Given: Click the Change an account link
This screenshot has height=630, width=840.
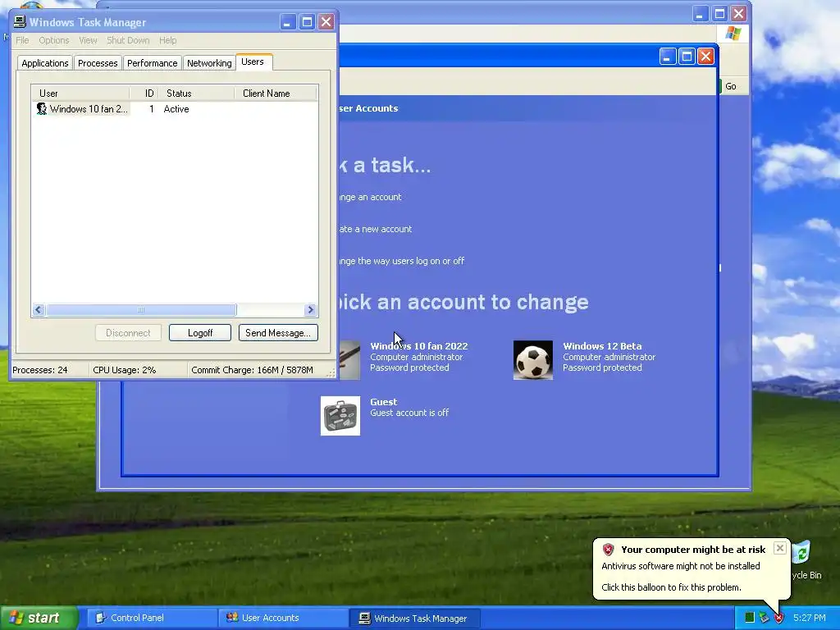Looking at the screenshot, I should pos(370,197).
